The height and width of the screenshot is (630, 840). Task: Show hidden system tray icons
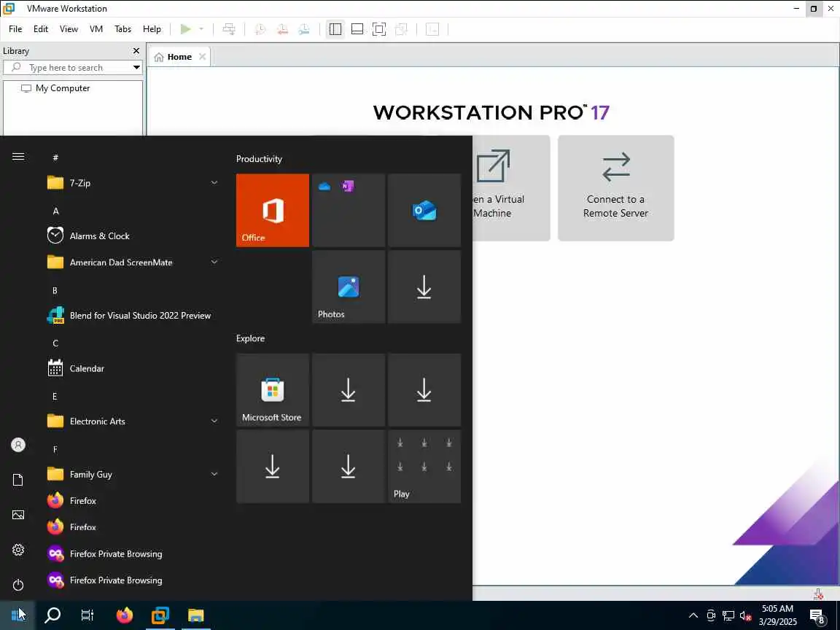pyautogui.click(x=693, y=615)
